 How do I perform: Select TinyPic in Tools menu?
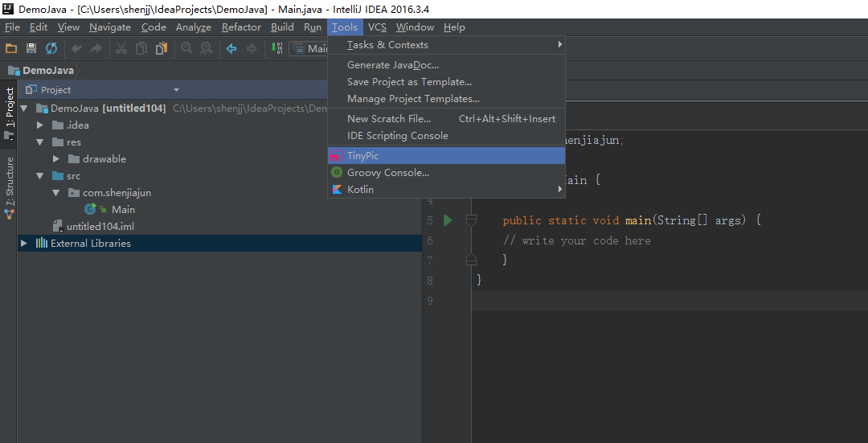[446, 156]
